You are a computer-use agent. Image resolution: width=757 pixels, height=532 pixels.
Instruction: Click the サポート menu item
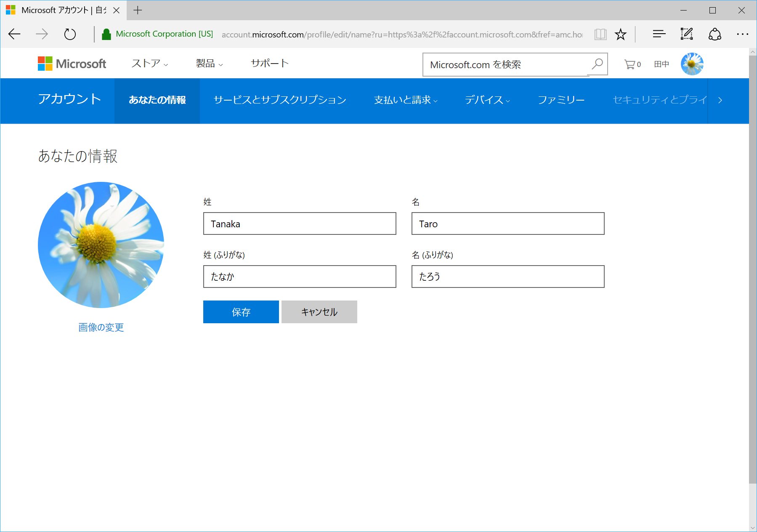coord(269,63)
